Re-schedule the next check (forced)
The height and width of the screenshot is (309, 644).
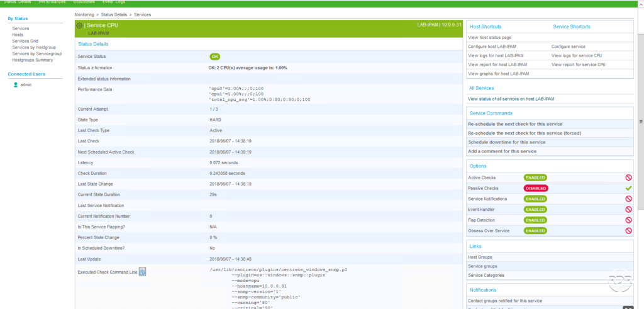tap(525, 133)
